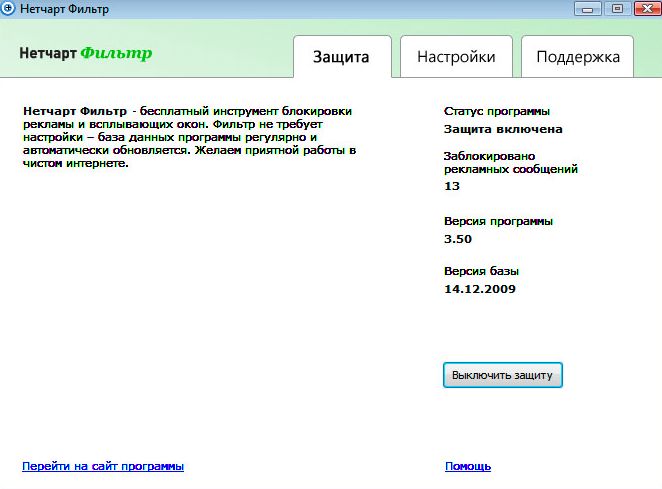
Task: Select the status text Защита включена
Action: coord(503,129)
